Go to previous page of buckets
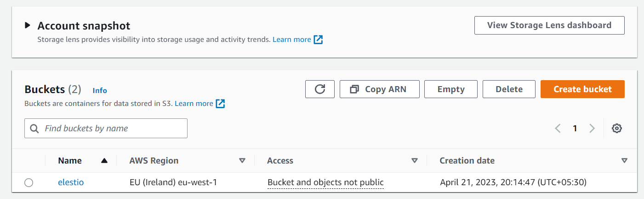644x199 pixels. pyautogui.click(x=558, y=129)
